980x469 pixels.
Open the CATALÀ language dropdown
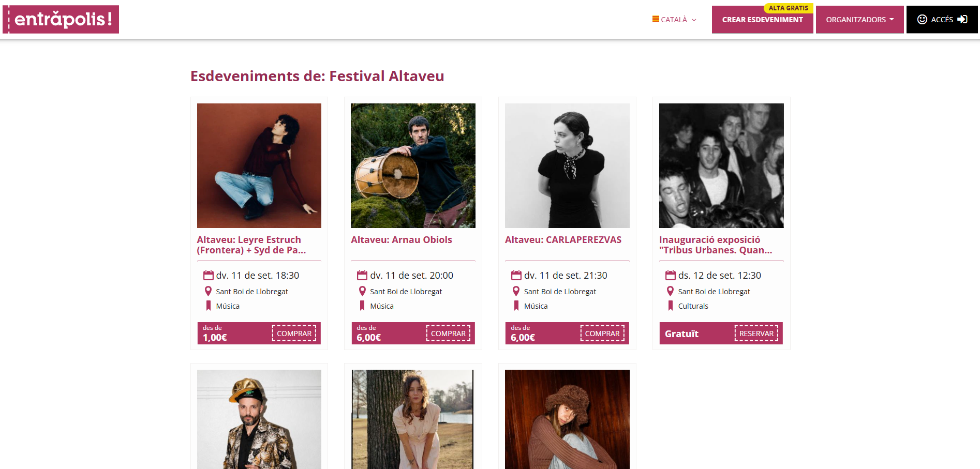675,20
